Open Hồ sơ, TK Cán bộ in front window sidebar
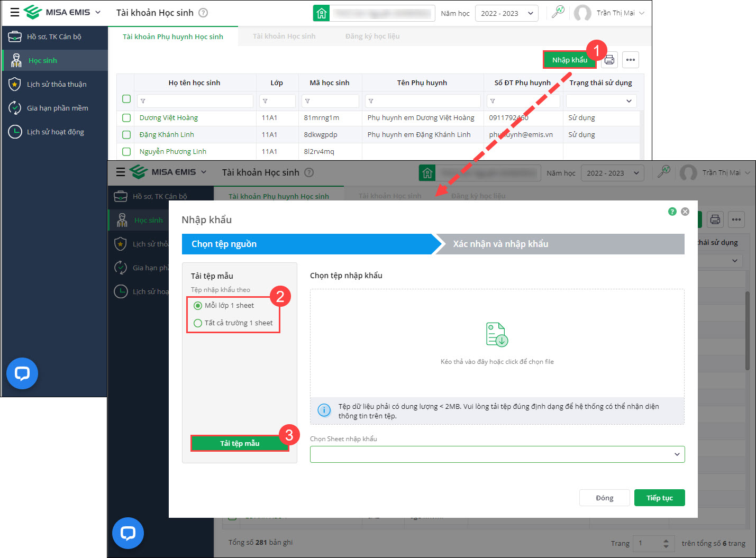This screenshot has height=558, width=756. point(161,196)
